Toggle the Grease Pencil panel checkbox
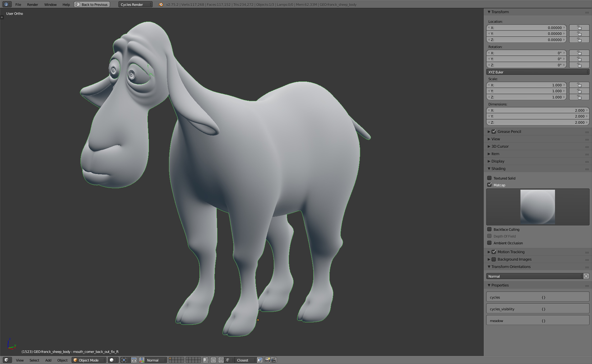 (494, 132)
